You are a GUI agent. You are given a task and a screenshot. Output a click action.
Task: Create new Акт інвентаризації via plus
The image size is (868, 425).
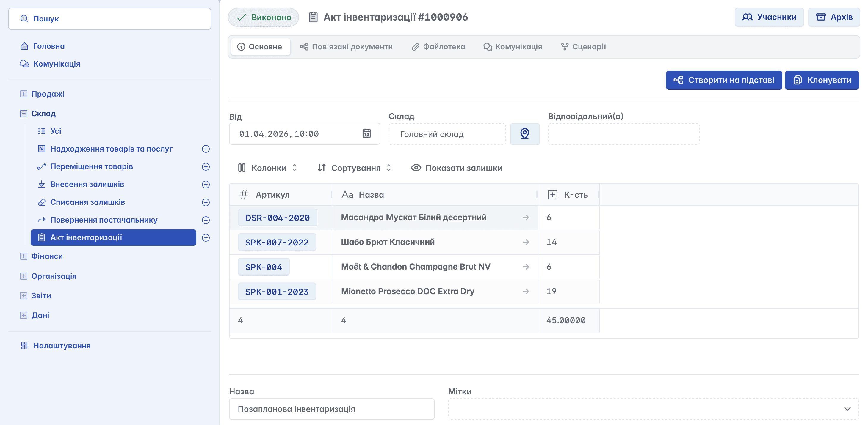206,238
